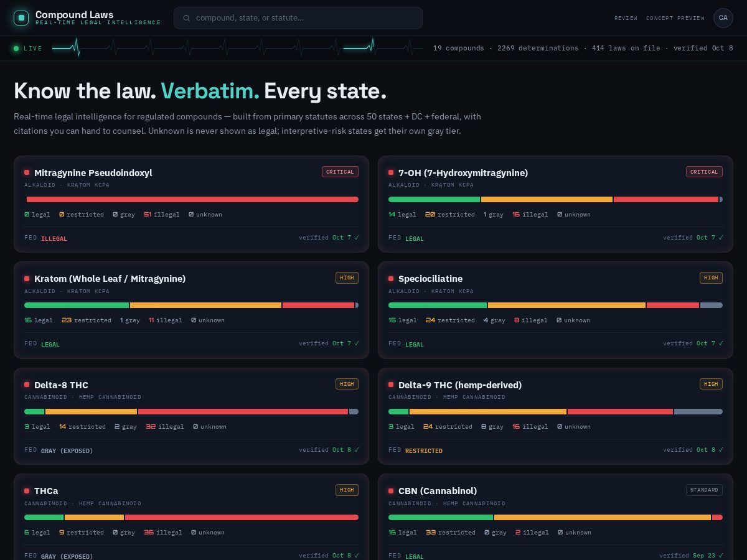The image size is (747, 560).
Task: Click the red status square beside 7-OH
Action: [391, 172]
